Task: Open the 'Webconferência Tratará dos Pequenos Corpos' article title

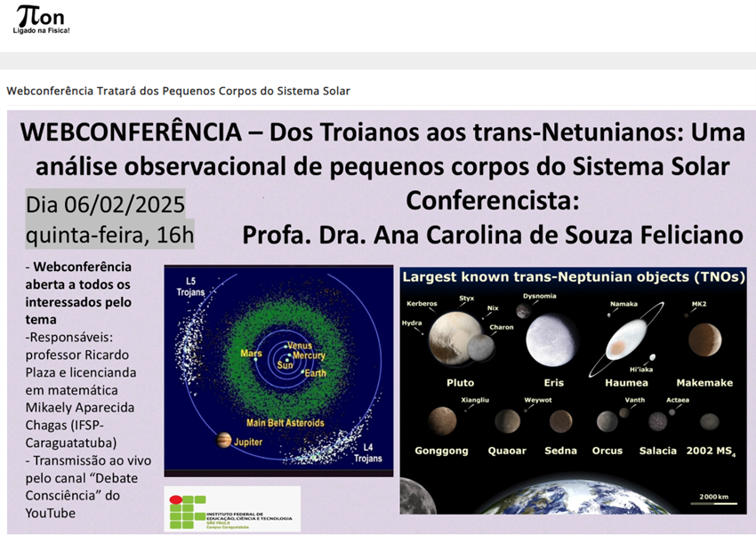Action: click(x=179, y=91)
